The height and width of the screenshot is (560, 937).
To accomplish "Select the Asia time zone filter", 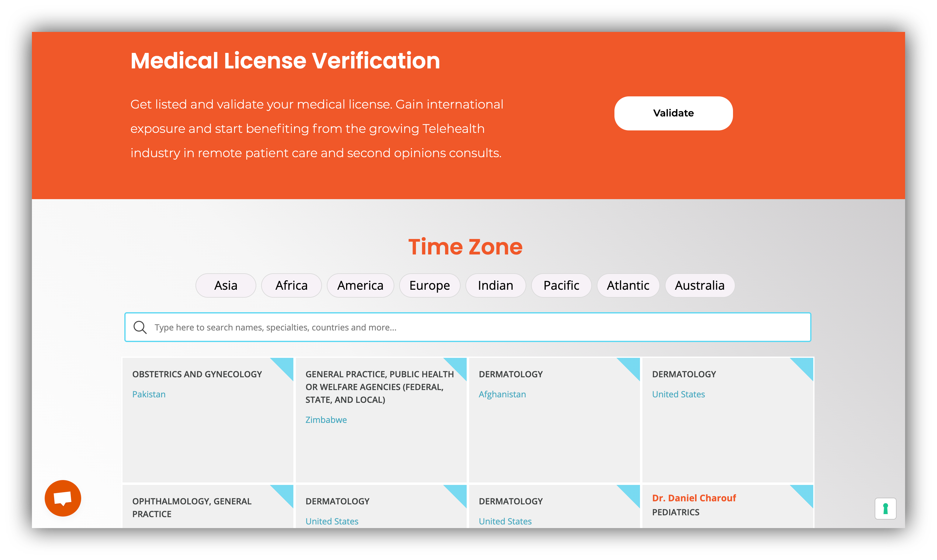I will pos(226,285).
